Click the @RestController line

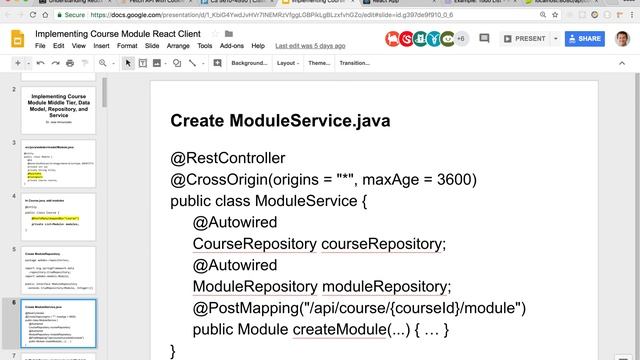click(228, 158)
